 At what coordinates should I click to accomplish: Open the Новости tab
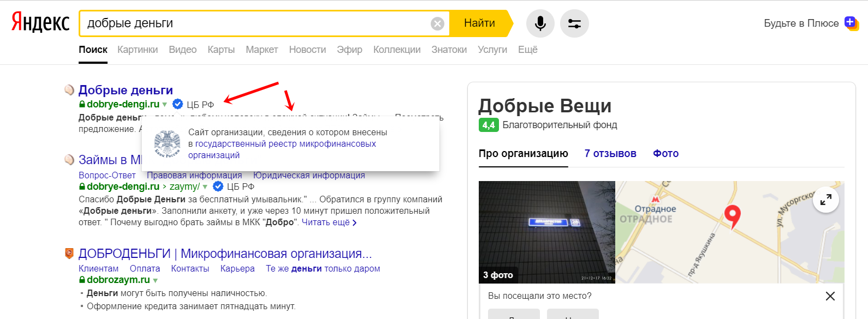307,50
